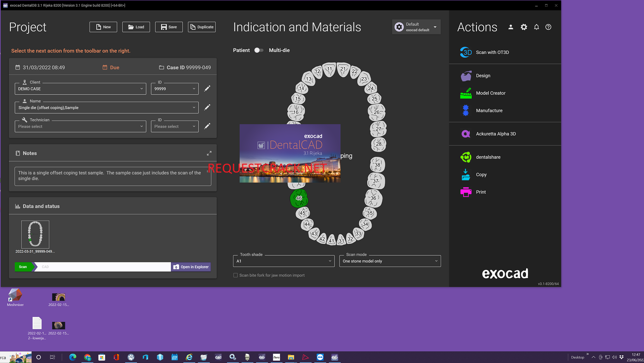Click the notifications bell icon
Viewport: 644px width, 363px height.
tap(536, 27)
